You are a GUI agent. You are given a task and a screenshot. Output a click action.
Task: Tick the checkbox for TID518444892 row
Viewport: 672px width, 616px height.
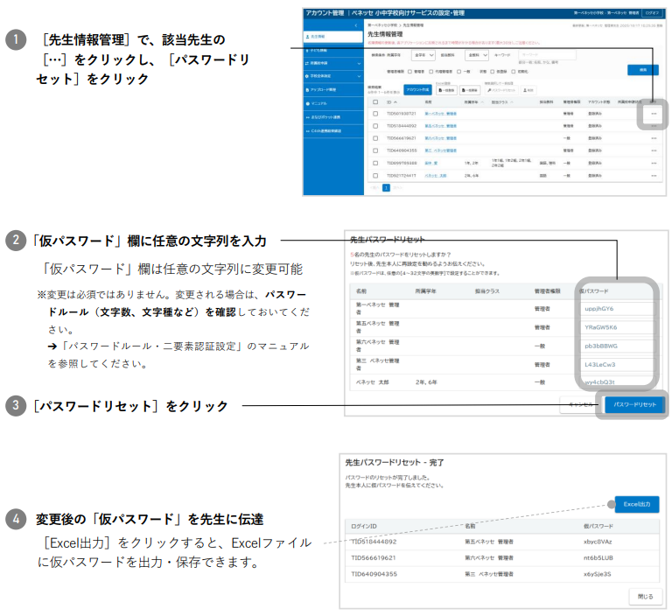point(375,126)
